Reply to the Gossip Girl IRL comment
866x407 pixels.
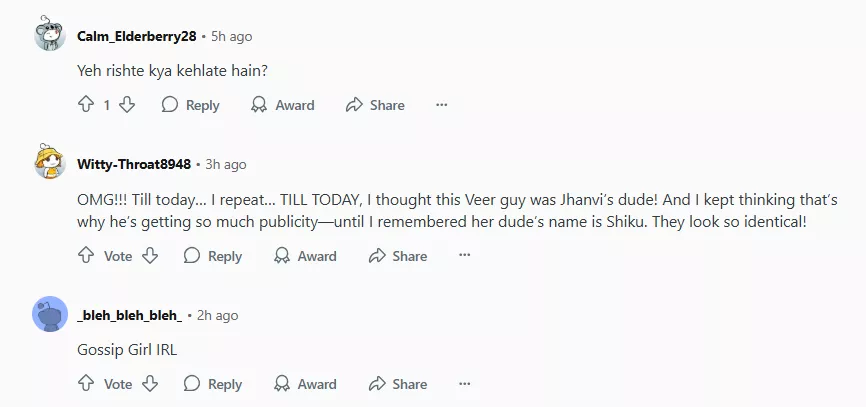click(212, 384)
